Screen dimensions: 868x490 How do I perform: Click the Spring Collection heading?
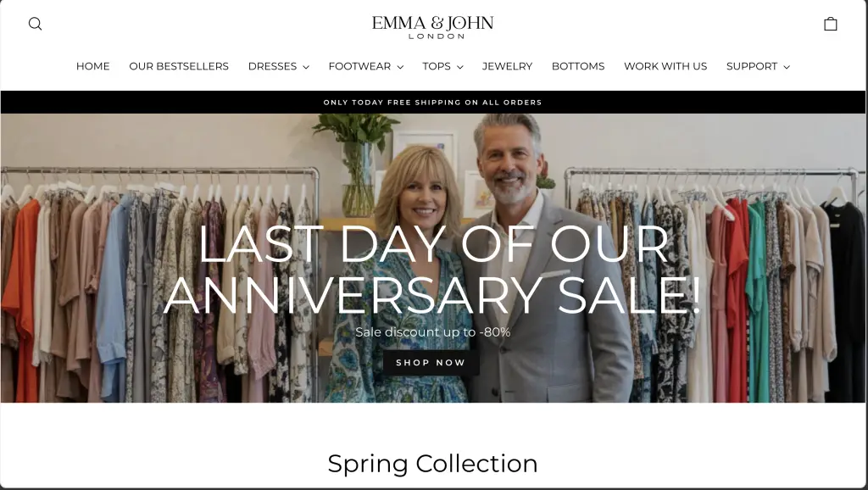(x=432, y=464)
